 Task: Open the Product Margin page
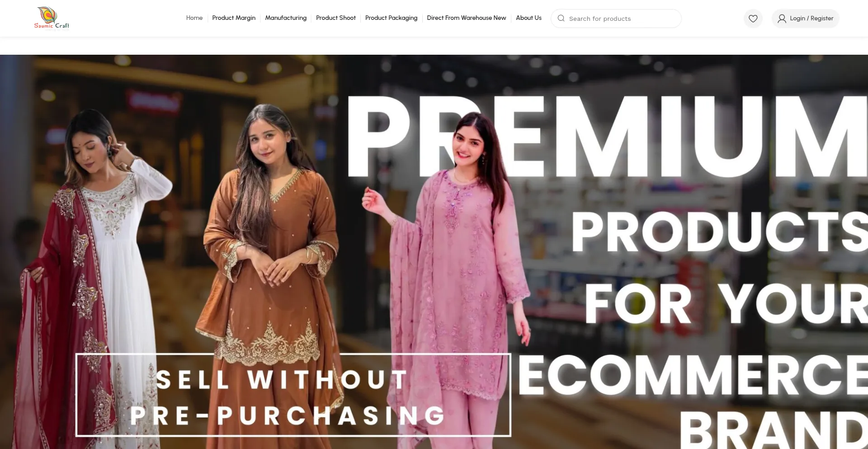[x=234, y=18]
